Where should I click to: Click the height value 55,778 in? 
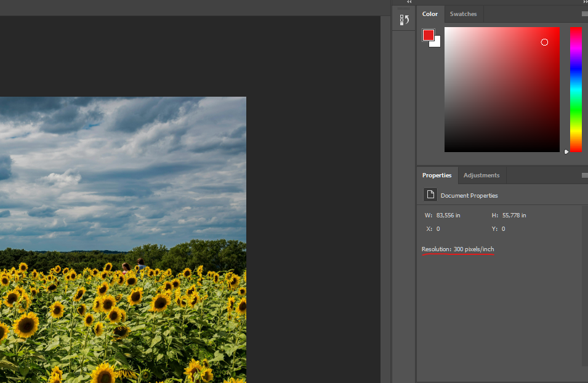pos(514,216)
